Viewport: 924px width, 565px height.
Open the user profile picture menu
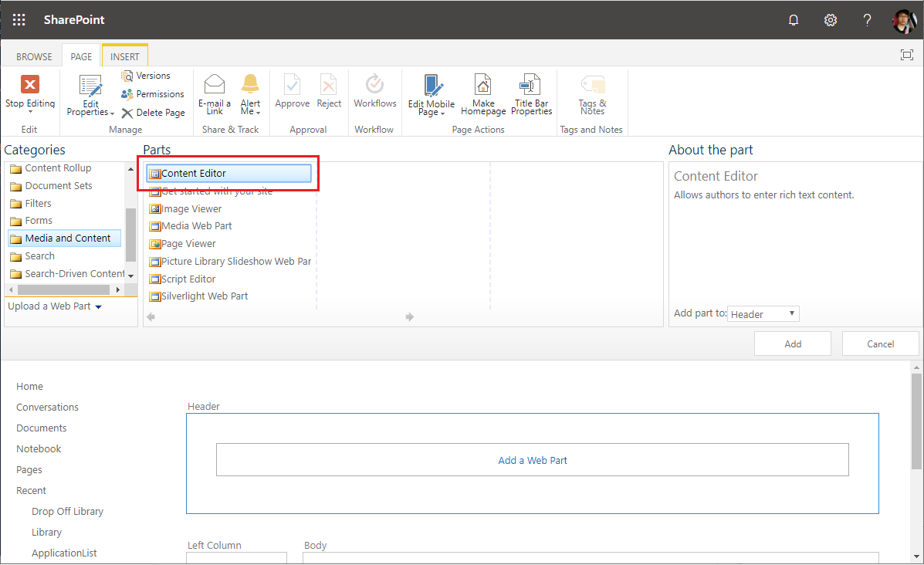[905, 21]
